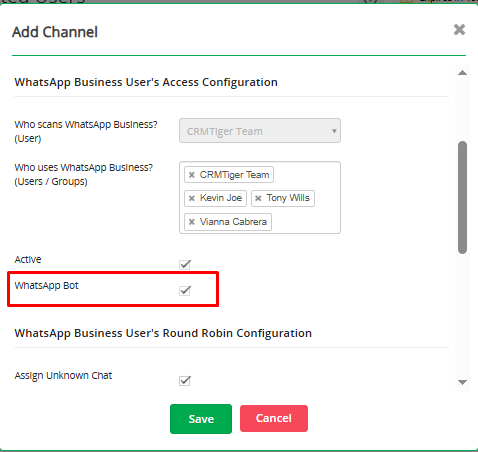
Task: Click the scrollbar up arrow
Action: pos(462,73)
